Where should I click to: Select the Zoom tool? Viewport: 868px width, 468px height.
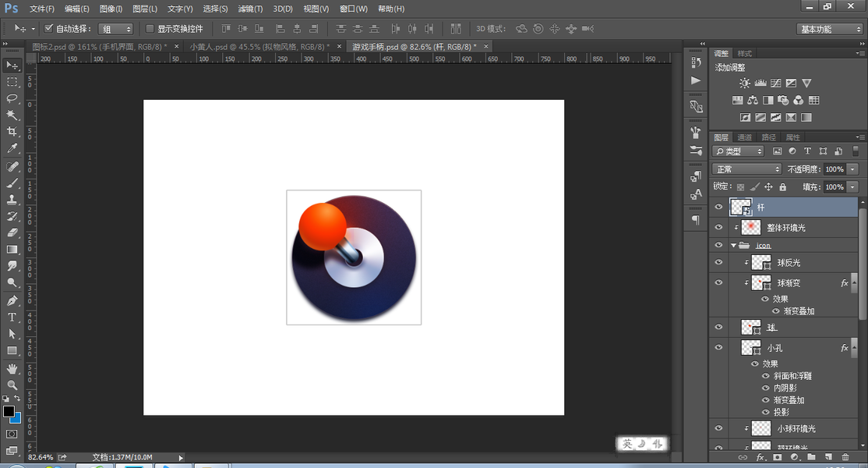tap(12, 385)
